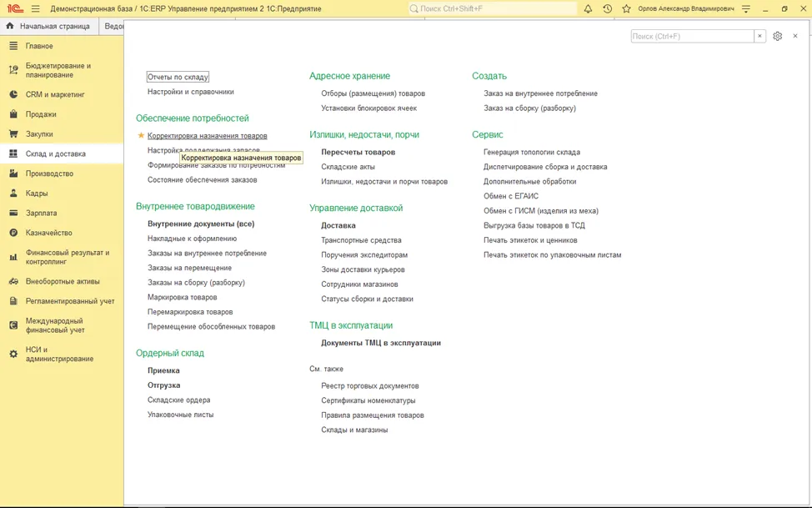The height and width of the screenshot is (508, 812).
Task: Click the Производство factory icon
Action: tap(13, 174)
